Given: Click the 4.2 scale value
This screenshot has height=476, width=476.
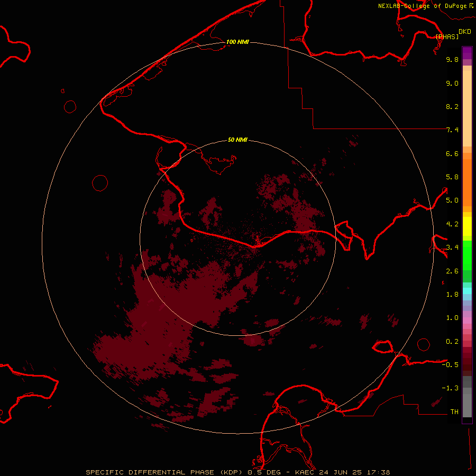Looking at the screenshot, I should (452, 224).
